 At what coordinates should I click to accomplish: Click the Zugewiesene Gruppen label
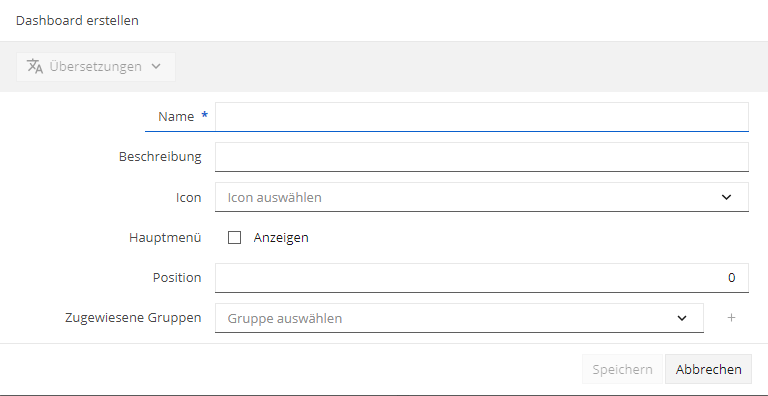pyautogui.click(x=133, y=318)
